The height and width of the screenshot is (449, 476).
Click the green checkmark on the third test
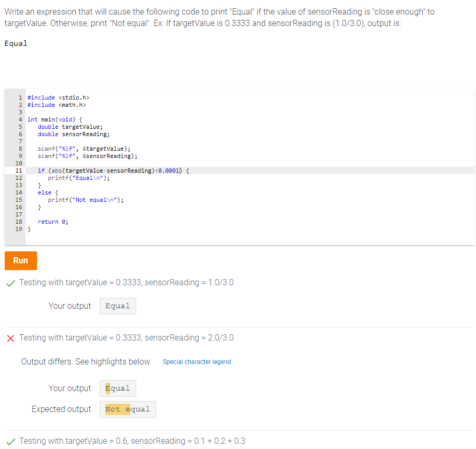pos(11,441)
